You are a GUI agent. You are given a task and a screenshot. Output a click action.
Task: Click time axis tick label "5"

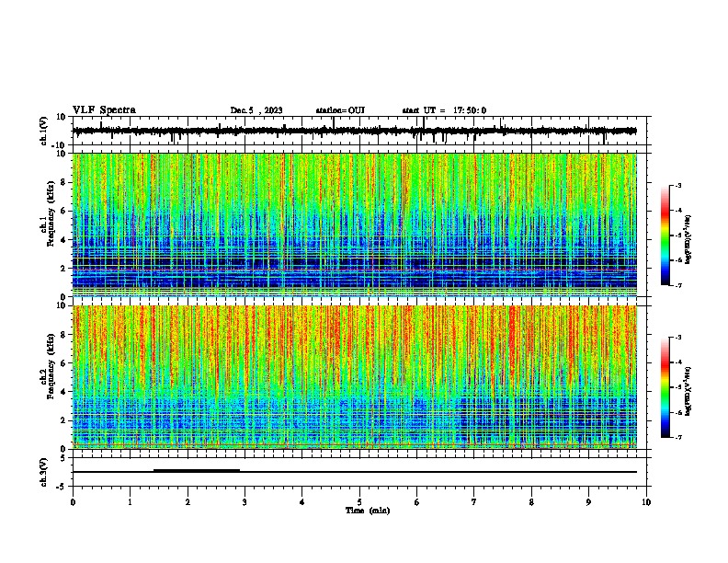(x=359, y=502)
